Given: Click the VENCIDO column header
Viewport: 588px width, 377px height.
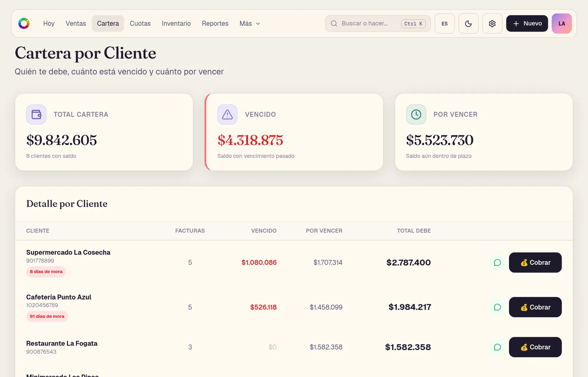Looking at the screenshot, I should click(264, 231).
